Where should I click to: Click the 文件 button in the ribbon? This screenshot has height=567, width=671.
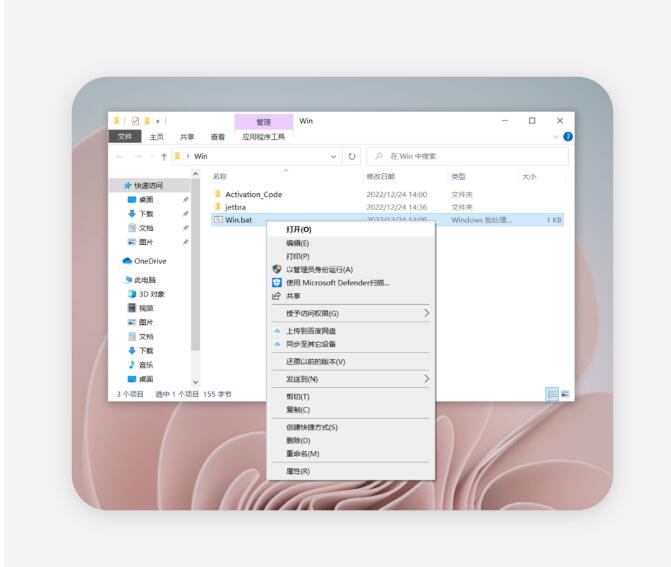click(125, 137)
